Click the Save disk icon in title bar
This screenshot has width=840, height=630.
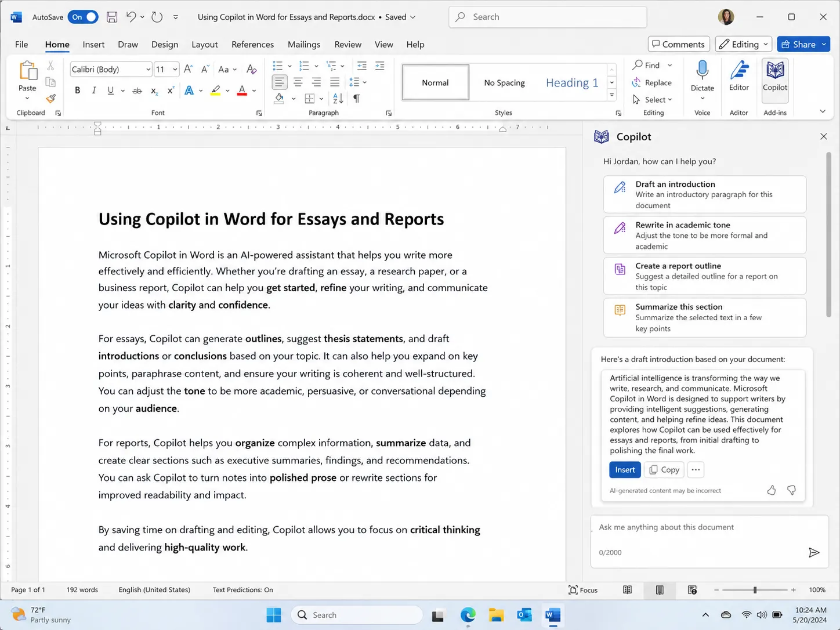coord(113,17)
